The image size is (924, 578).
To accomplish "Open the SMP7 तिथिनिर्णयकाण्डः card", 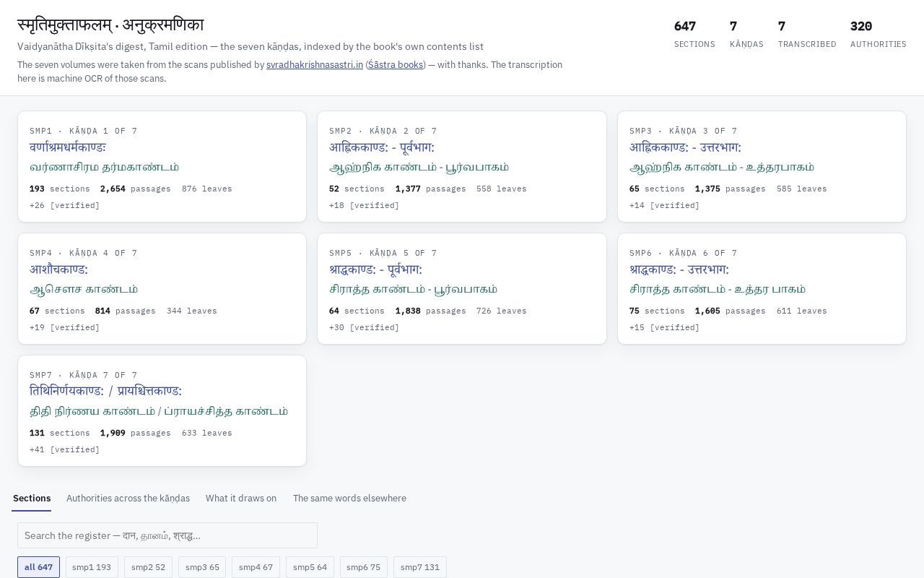I will [x=162, y=410].
